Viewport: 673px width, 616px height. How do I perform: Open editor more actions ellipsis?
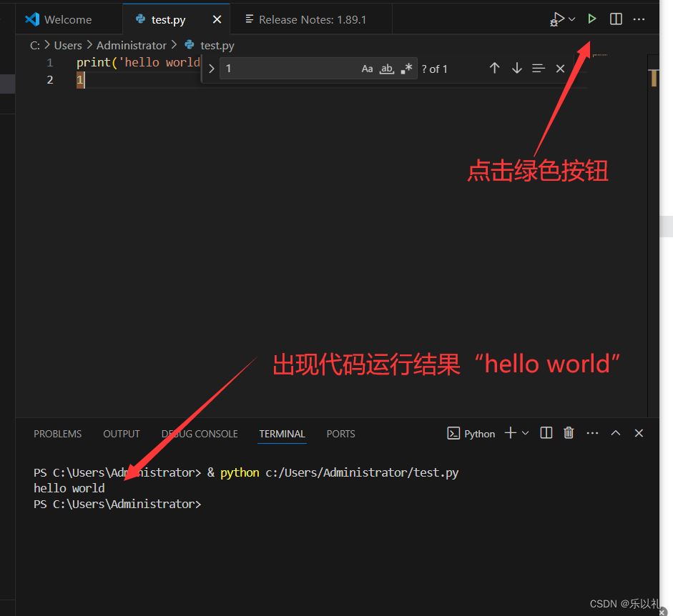[639, 19]
